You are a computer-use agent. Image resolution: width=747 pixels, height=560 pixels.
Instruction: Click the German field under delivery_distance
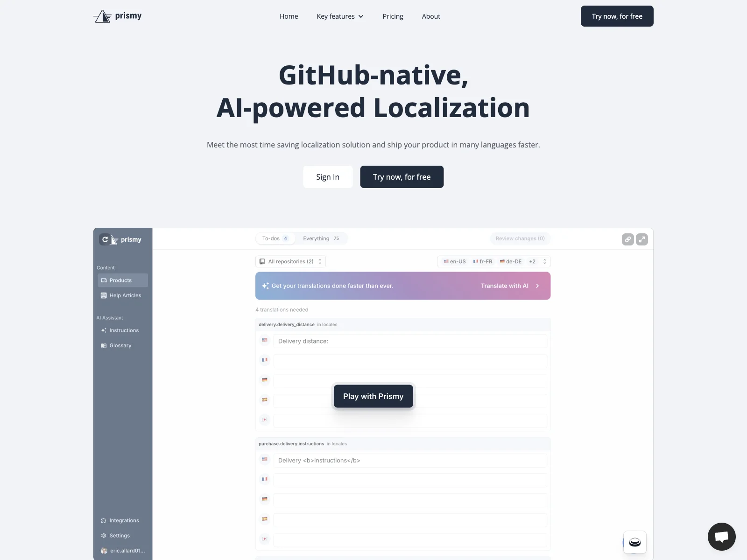[410, 381]
